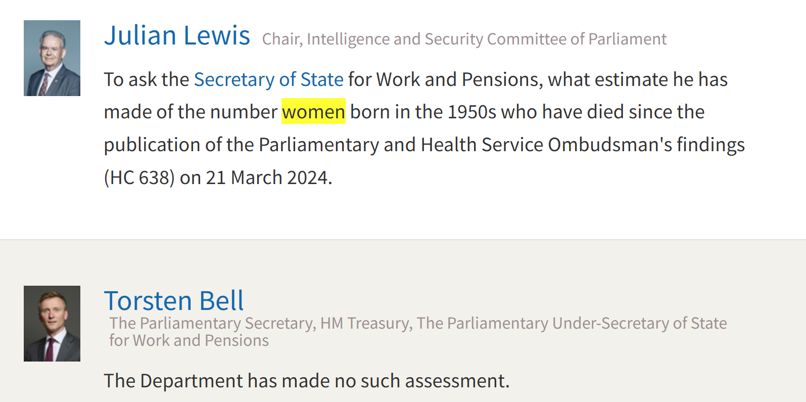
Task: Follow the Secretary of State link
Action: (268, 78)
